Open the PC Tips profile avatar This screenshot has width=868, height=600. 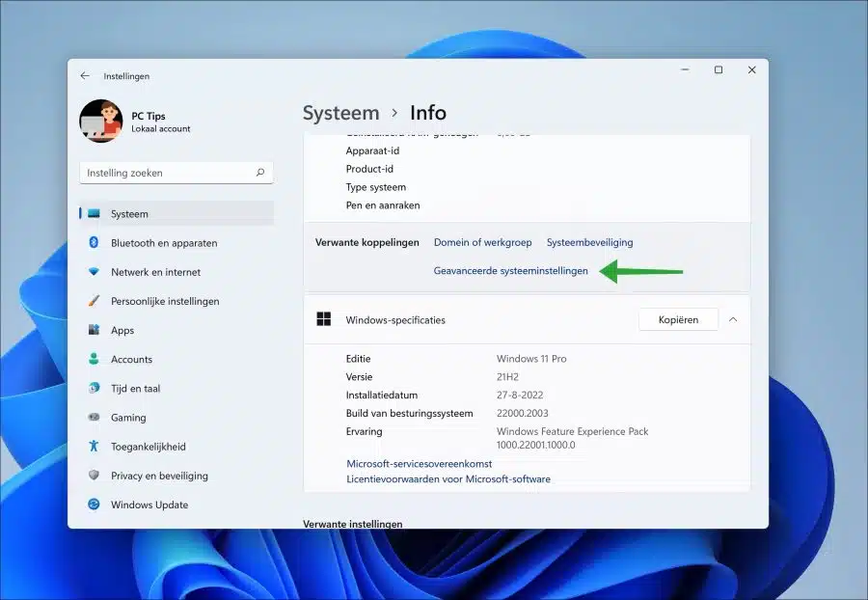(100, 122)
